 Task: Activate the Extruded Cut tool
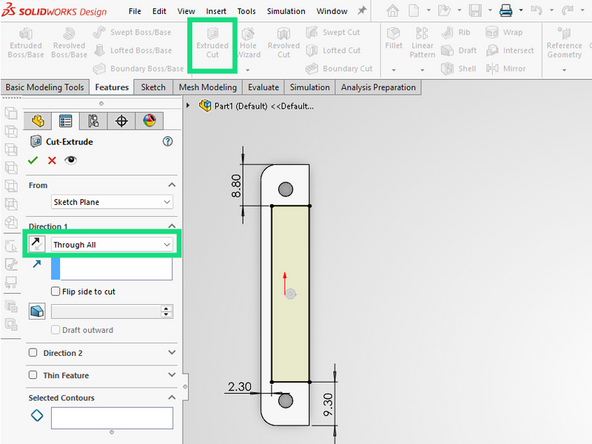[x=213, y=44]
